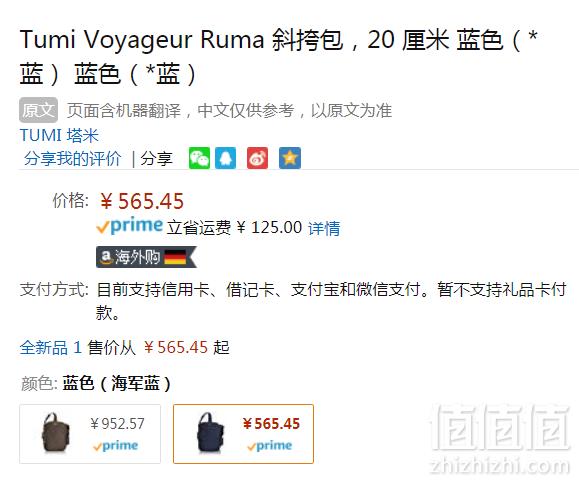Screen dimensions: 579x483
Task: Share via the green WeChat icon
Action: coord(199,158)
